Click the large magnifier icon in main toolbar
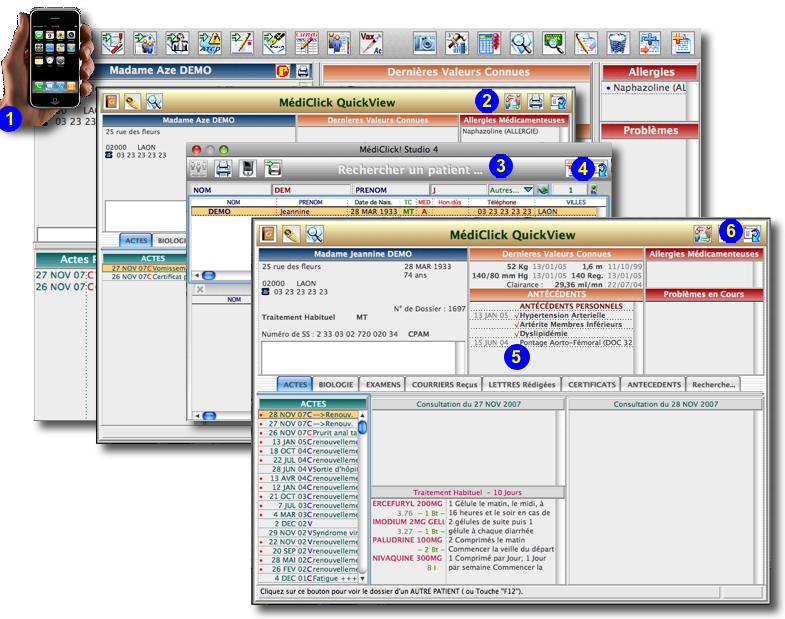 coord(521,43)
